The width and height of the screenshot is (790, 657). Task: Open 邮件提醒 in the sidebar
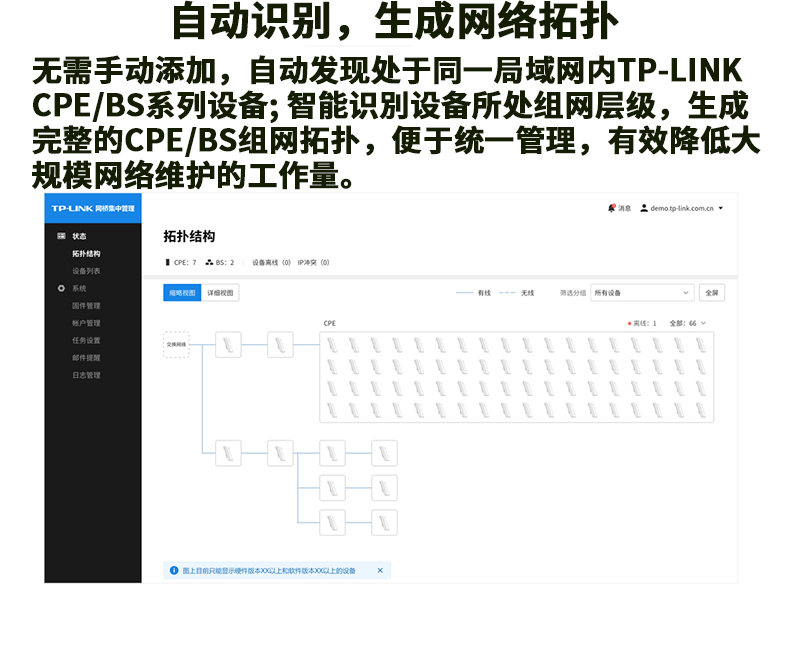86,358
